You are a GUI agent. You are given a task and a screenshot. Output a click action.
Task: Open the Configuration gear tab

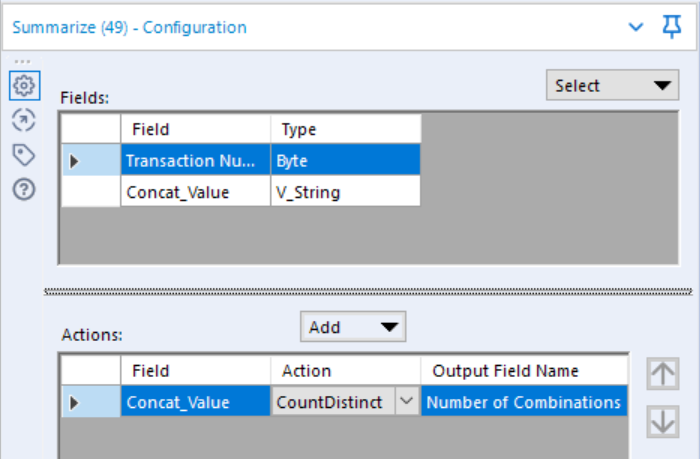[24, 85]
